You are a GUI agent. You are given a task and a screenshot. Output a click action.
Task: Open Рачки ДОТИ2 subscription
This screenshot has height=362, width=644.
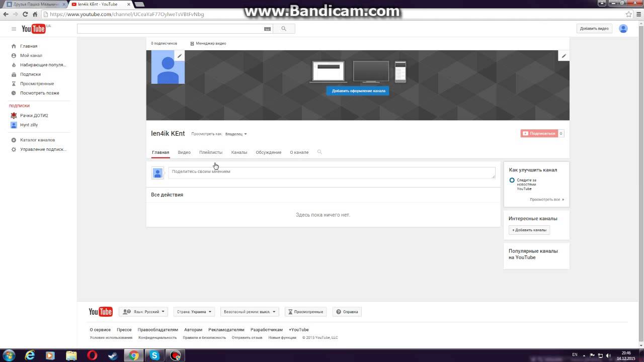pos(34,116)
